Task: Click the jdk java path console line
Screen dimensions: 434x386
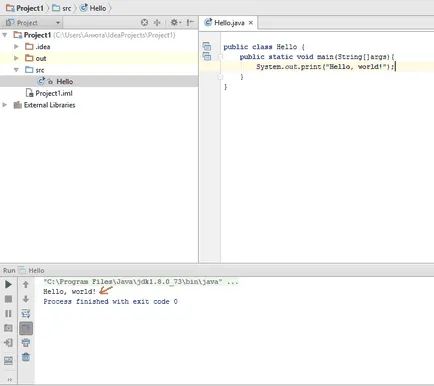Action: tap(141, 282)
